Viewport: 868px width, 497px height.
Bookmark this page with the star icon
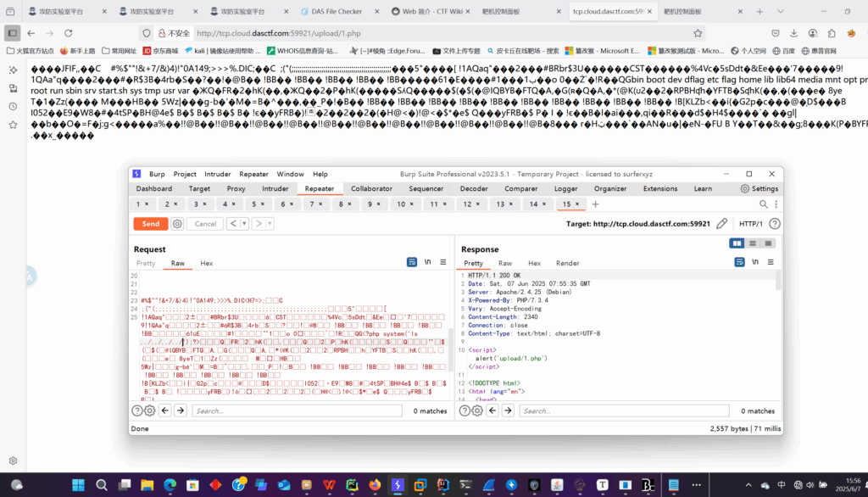tap(698, 33)
